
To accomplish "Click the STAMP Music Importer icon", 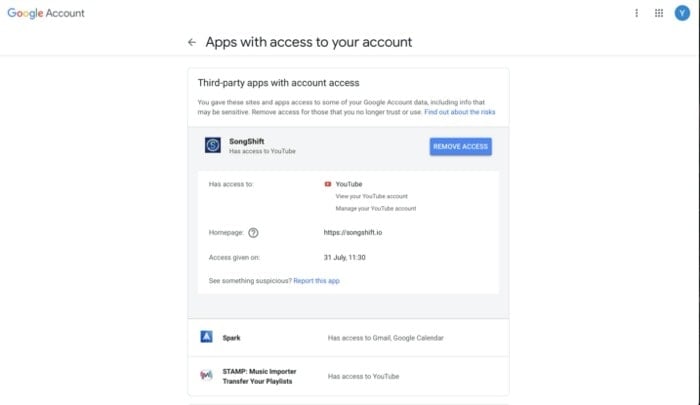I will tap(206, 376).
